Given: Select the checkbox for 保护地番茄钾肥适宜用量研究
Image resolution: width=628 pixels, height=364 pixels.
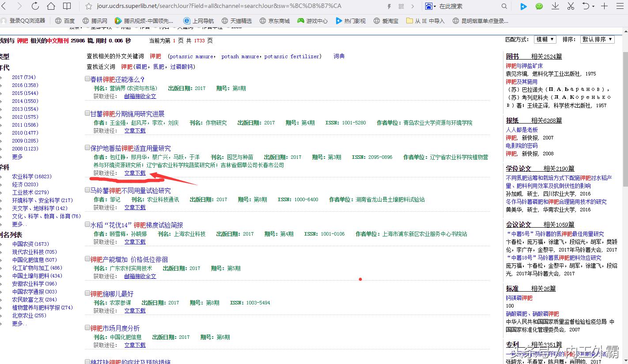Looking at the screenshot, I should click(87, 147).
